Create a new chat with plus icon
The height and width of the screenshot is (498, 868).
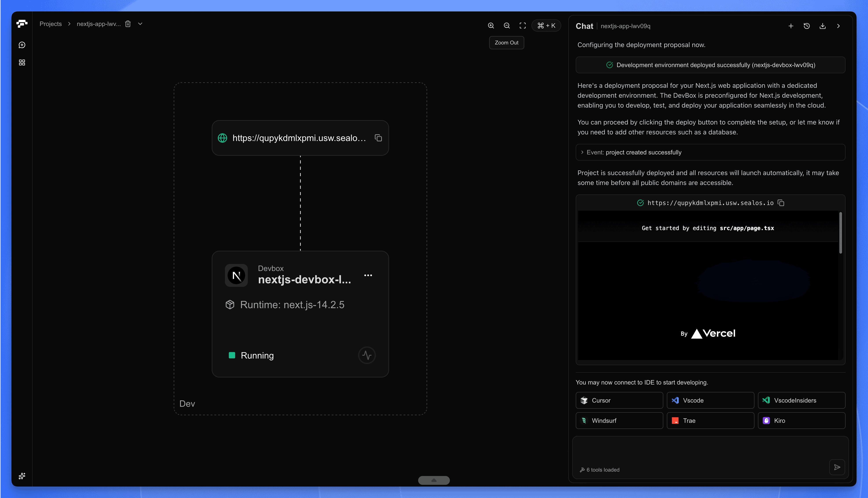pyautogui.click(x=791, y=26)
